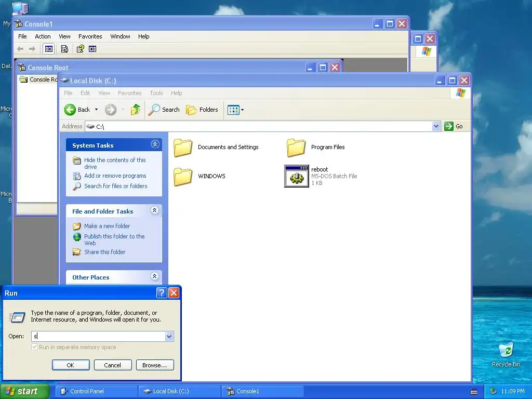Expand the Address bar dropdown
This screenshot has height=399, width=532.
(x=436, y=126)
